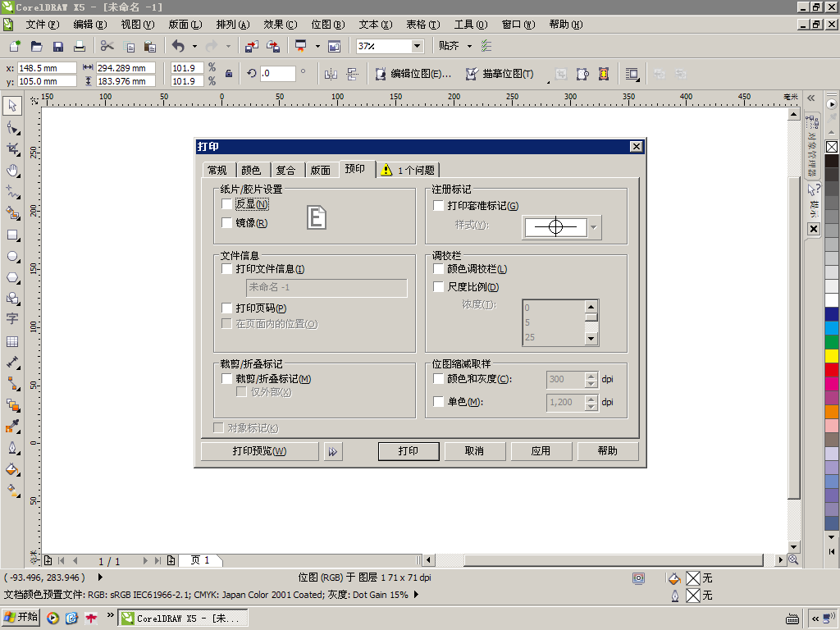Select the Outline pen tool
The image size is (840, 630).
coord(12,448)
